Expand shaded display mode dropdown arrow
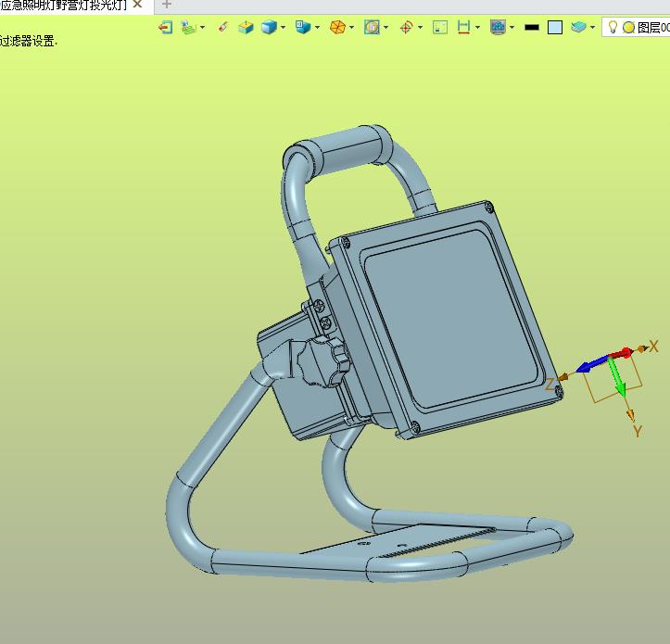 click(284, 28)
